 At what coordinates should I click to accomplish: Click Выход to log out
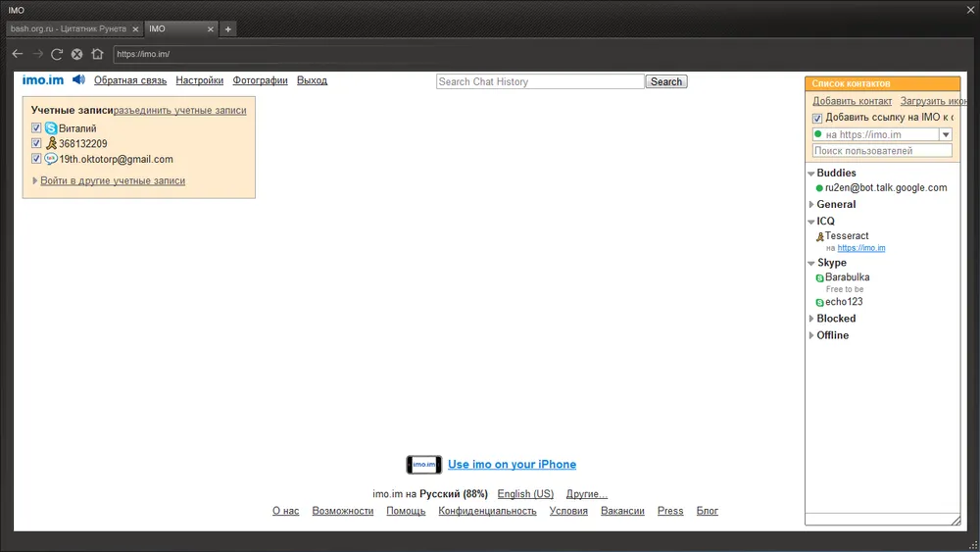(x=312, y=80)
